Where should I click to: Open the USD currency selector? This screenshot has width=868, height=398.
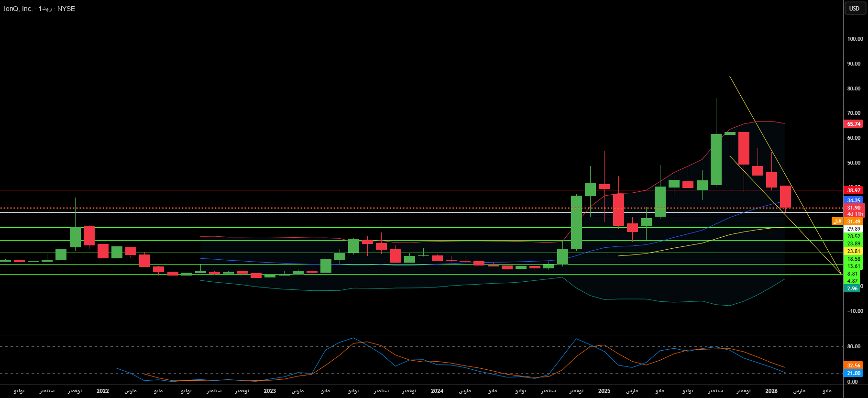click(x=854, y=9)
